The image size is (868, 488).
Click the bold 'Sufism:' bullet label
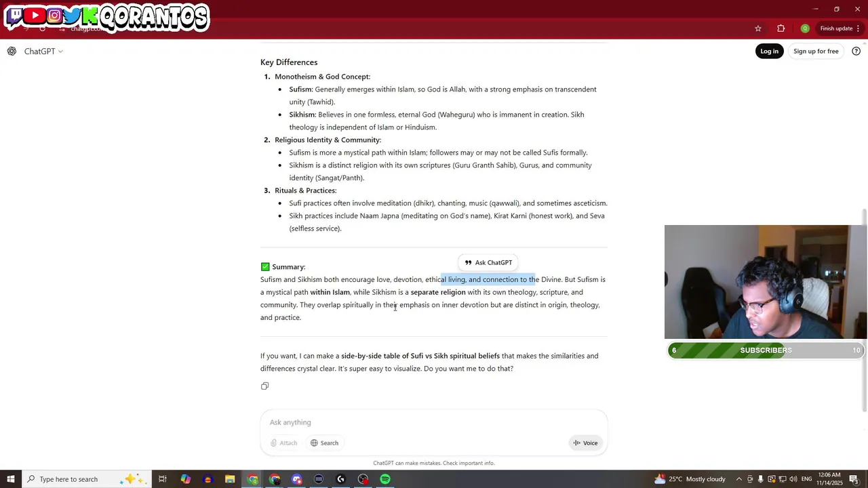301,89
